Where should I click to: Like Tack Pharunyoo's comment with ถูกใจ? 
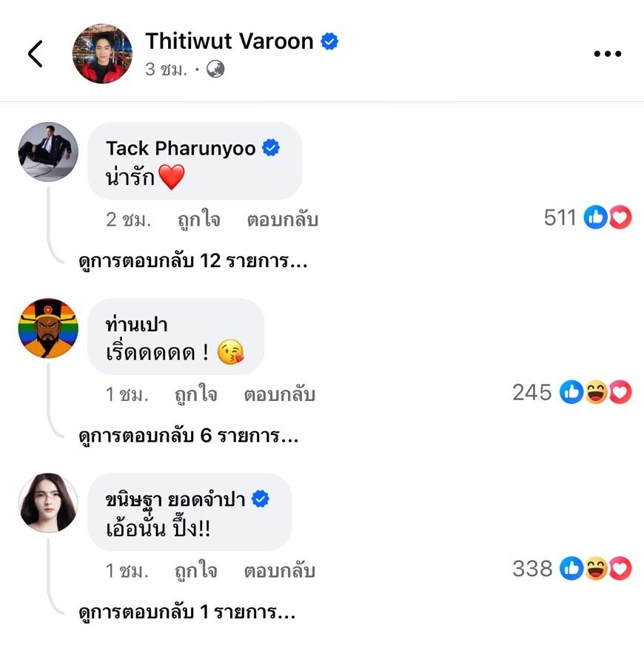(199, 219)
